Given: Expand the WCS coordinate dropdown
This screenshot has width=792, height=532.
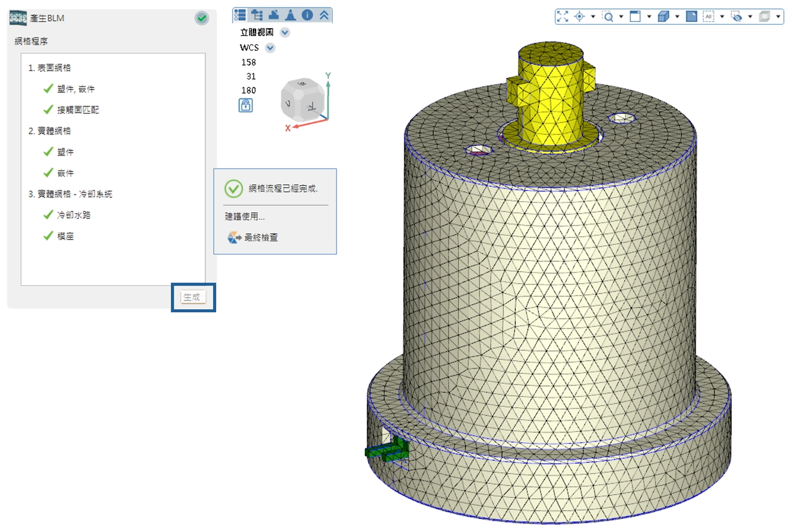Looking at the screenshot, I should 270,48.
